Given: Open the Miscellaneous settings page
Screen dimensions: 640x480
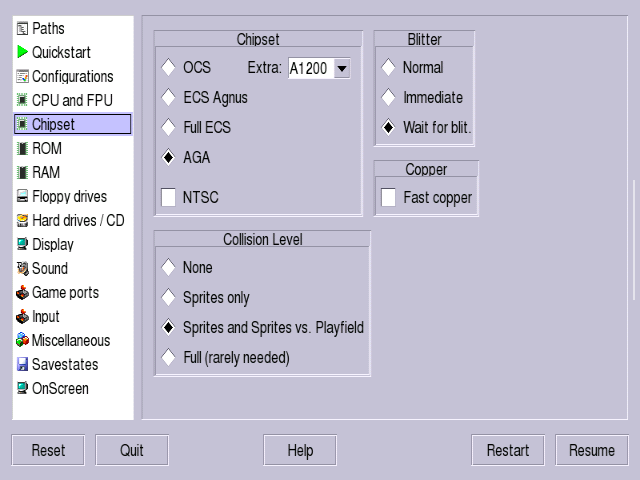Looking at the screenshot, I should [73, 340].
